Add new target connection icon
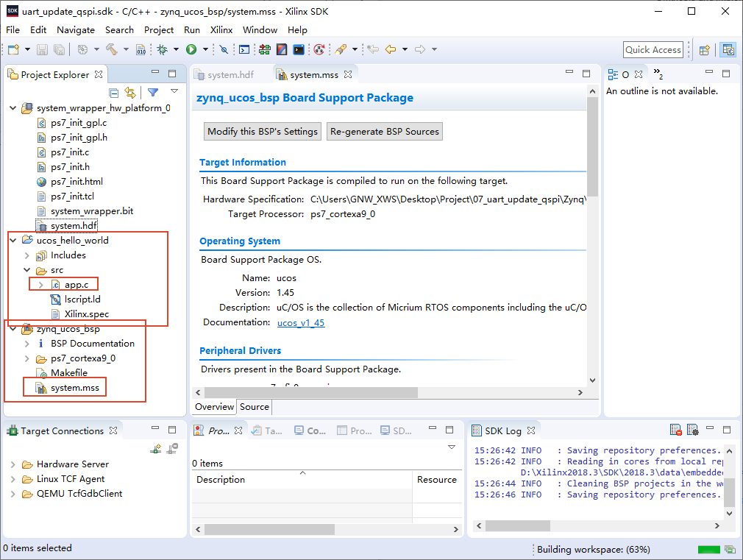The height and width of the screenshot is (560, 743). coord(155,449)
